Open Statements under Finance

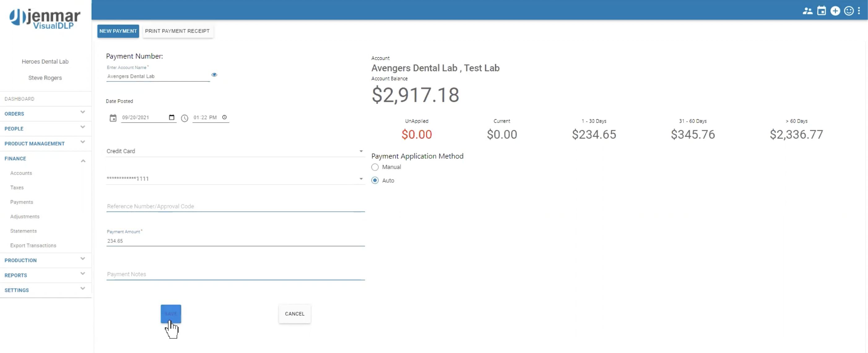tap(23, 231)
